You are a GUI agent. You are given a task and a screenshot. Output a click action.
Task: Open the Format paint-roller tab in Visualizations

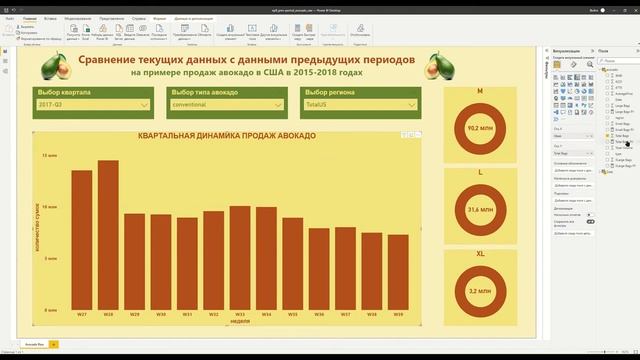point(573,65)
